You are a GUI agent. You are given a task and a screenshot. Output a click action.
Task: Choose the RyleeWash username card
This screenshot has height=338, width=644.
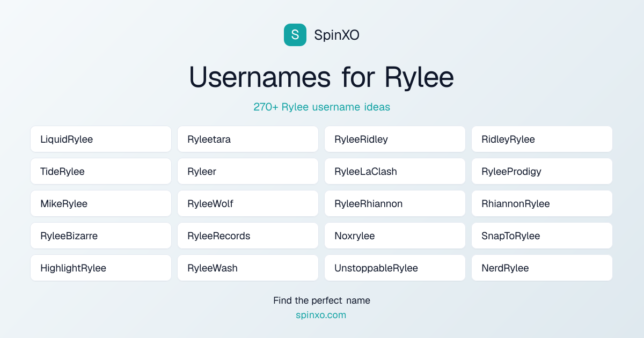[x=248, y=268]
